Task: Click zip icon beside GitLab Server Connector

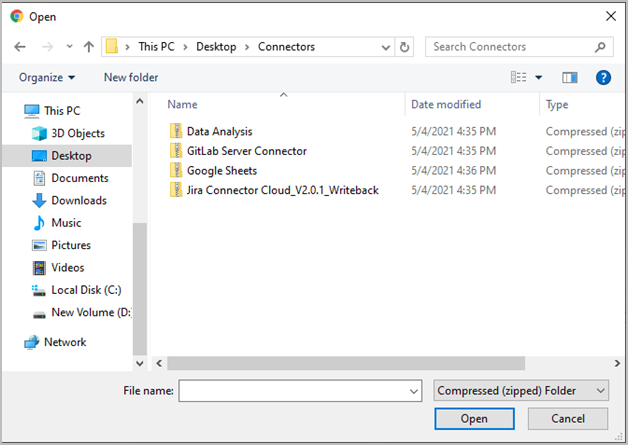Action: pos(176,151)
